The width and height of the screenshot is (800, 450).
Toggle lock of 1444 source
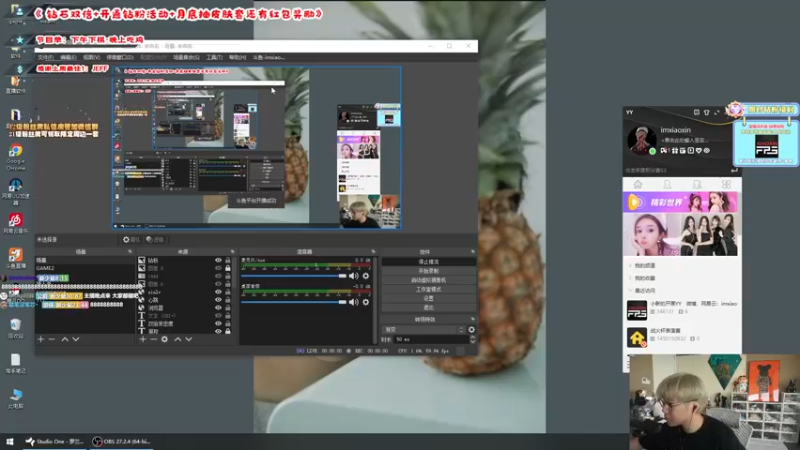[228, 276]
